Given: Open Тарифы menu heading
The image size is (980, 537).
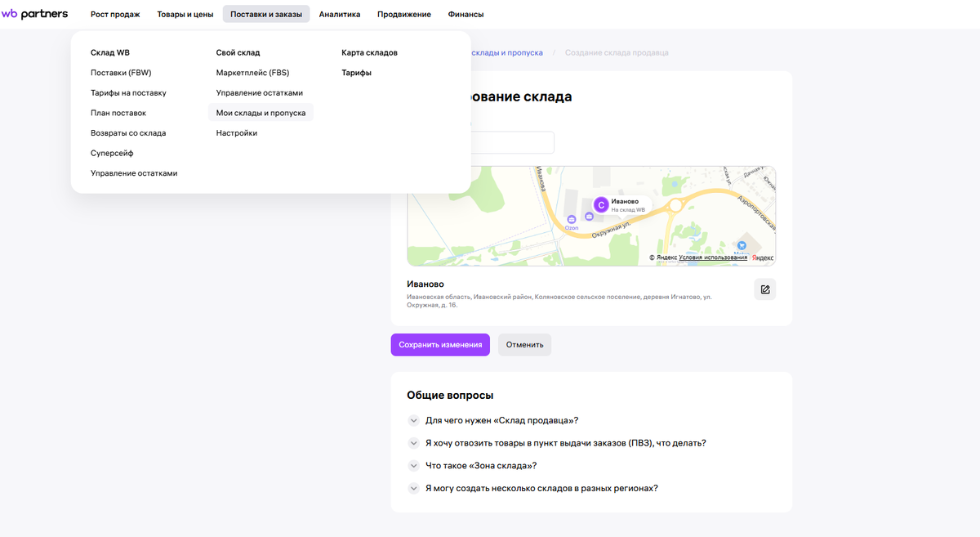Looking at the screenshot, I should (356, 73).
